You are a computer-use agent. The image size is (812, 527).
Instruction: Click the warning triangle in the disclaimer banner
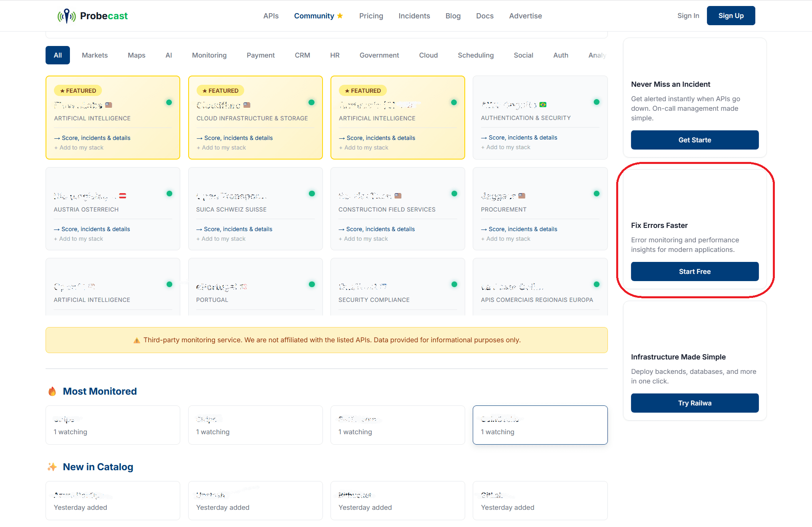point(137,340)
